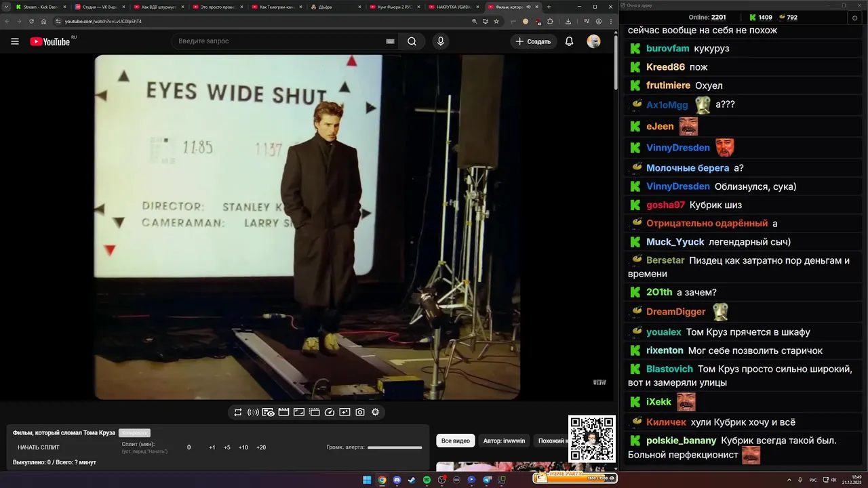Screen dimensions: 868x488
Task: Open a new browser tab
Action: (549, 7)
